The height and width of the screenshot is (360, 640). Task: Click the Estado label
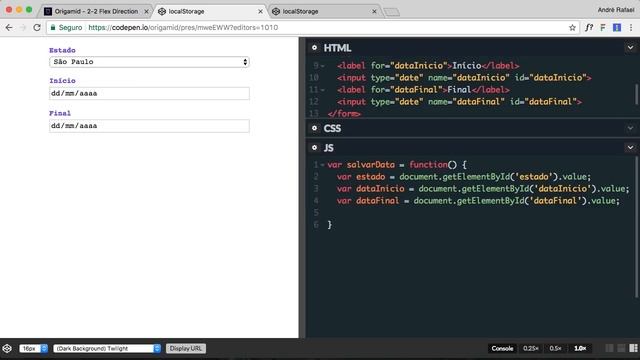[x=62, y=50]
